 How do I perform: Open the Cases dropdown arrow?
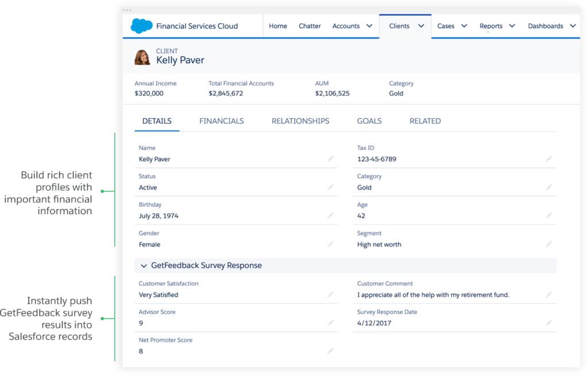pyautogui.click(x=464, y=26)
